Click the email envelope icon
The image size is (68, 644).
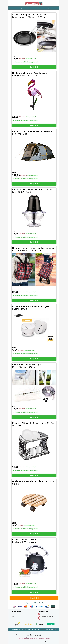(x=39, y=616)
